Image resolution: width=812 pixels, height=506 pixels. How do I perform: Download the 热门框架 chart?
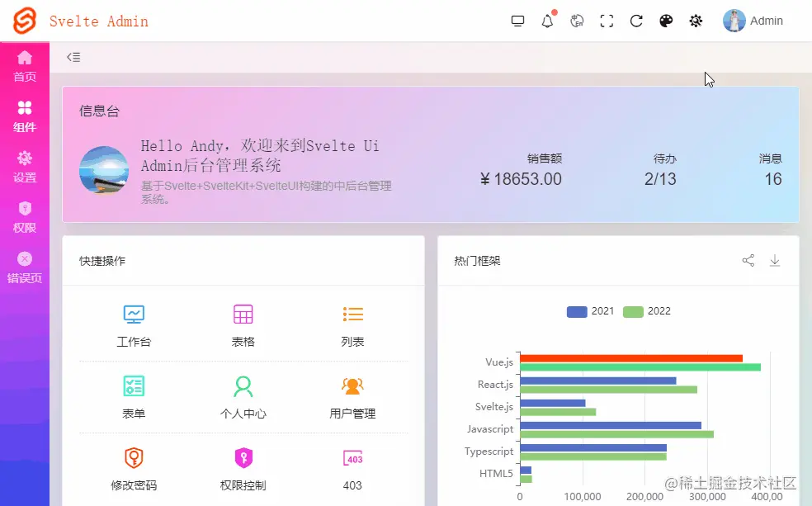(x=775, y=261)
